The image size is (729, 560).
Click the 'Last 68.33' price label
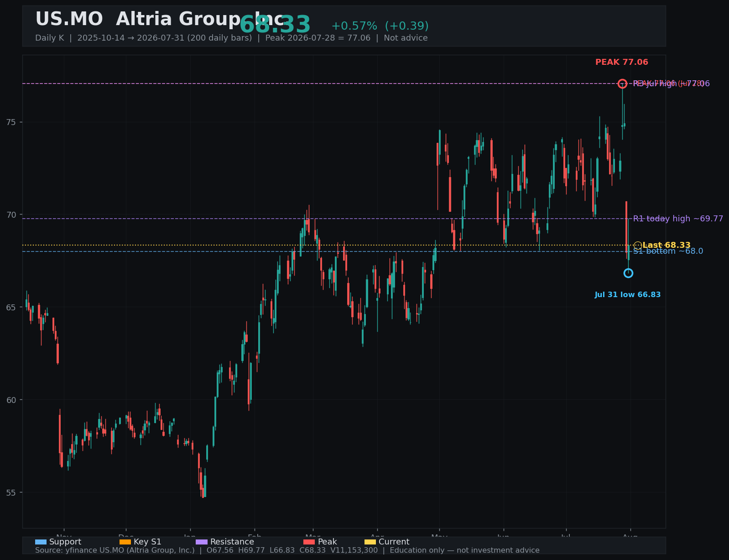pos(667,245)
